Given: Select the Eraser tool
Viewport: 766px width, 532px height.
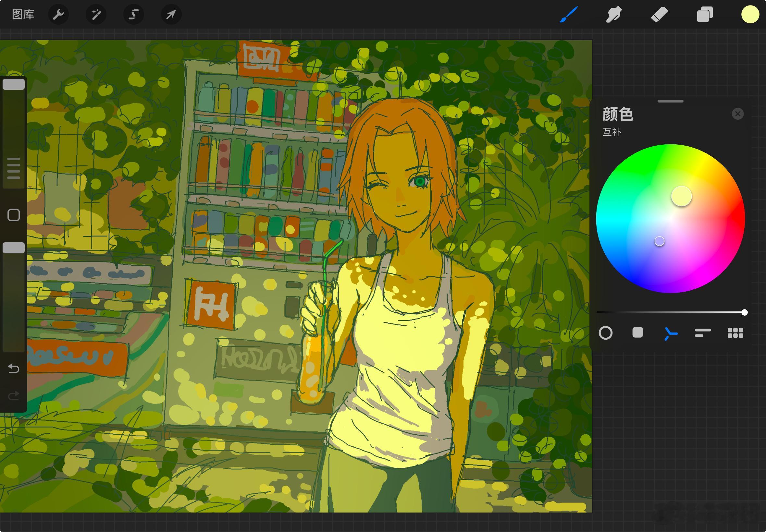Looking at the screenshot, I should [659, 14].
